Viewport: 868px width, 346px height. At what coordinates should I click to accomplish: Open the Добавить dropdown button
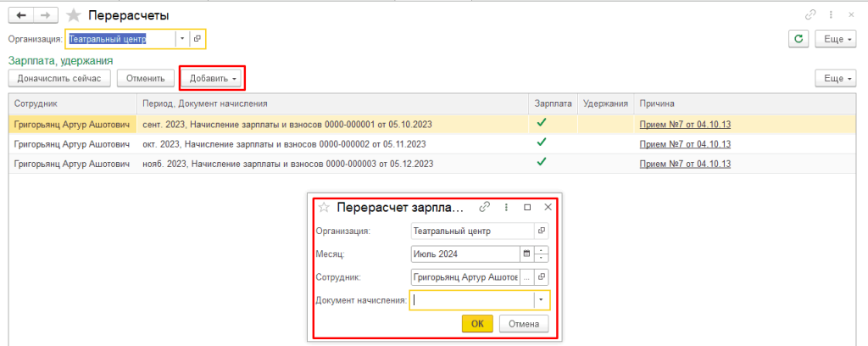pos(213,78)
